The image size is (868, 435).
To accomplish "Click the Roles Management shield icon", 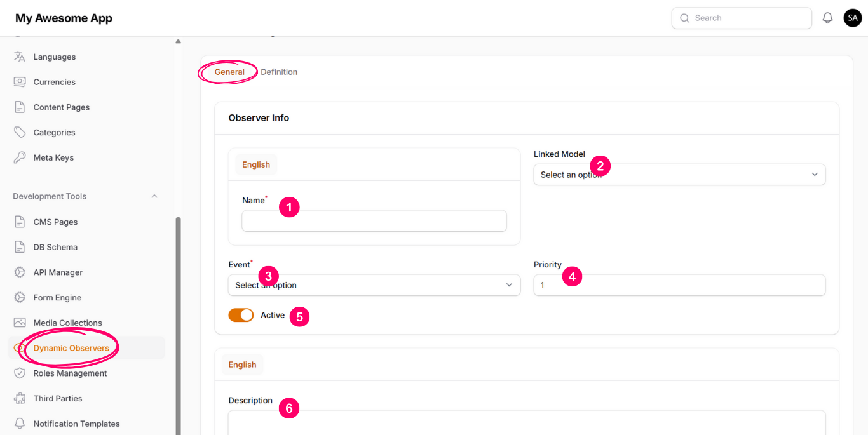I will (x=20, y=373).
